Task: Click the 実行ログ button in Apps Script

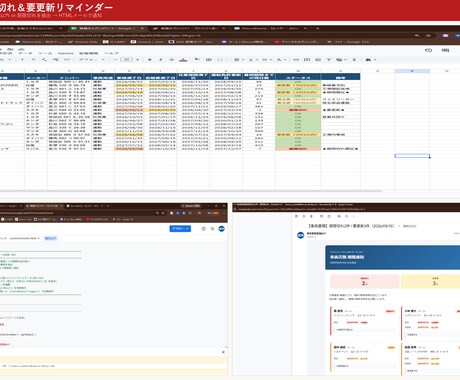Action: point(51,238)
